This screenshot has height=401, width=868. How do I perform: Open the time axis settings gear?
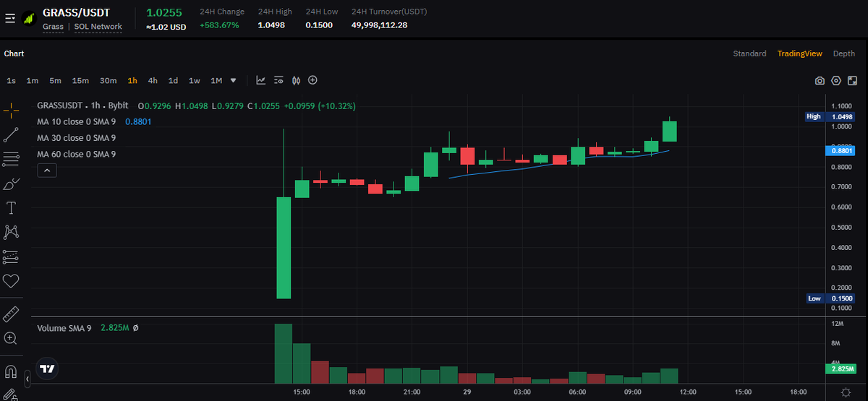click(846, 392)
